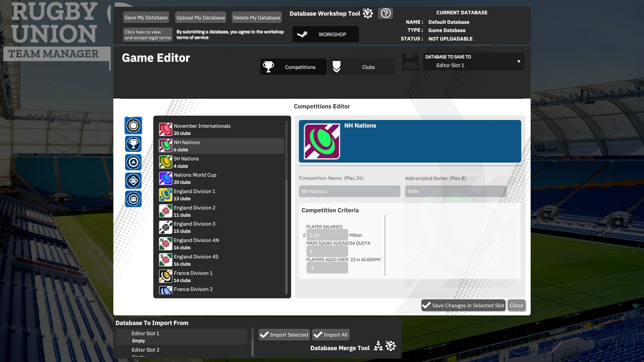Viewport: 644px width, 362px height.
Task: Select the trophy competition filter icon
Action: [133, 144]
